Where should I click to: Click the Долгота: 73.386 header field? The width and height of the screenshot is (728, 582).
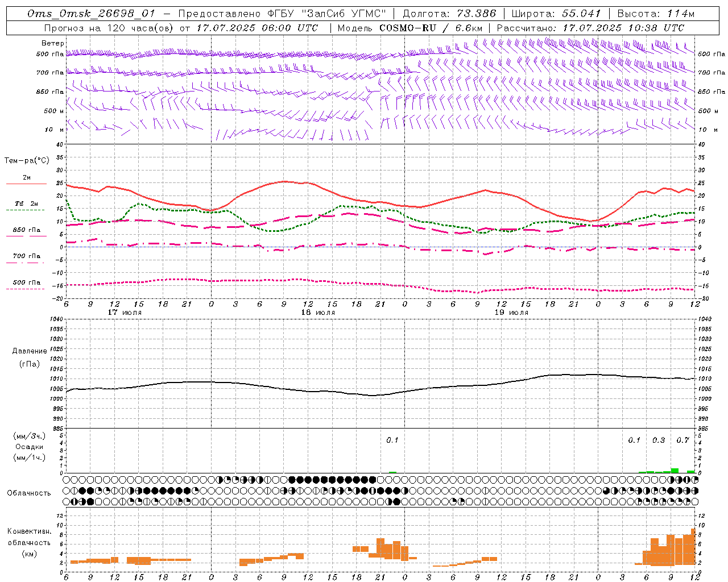point(449,14)
